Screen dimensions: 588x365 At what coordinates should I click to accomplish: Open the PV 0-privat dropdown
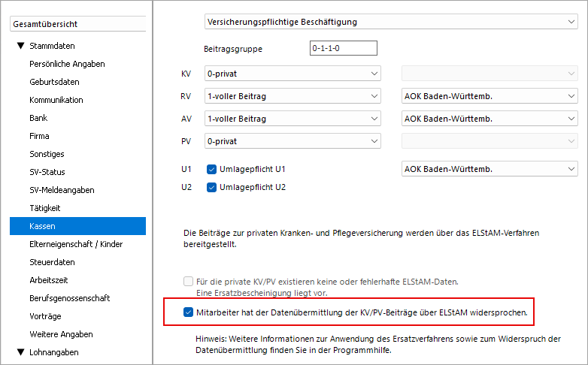tap(293, 141)
